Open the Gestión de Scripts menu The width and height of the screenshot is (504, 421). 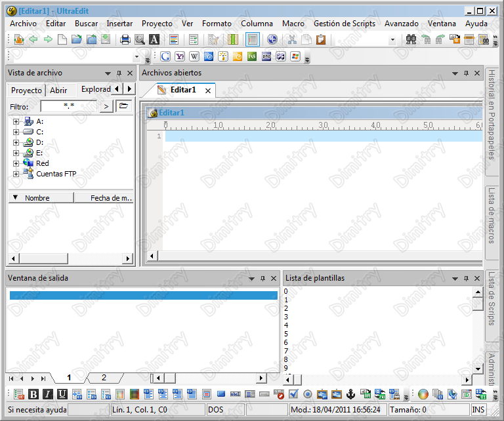[x=345, y=24]
